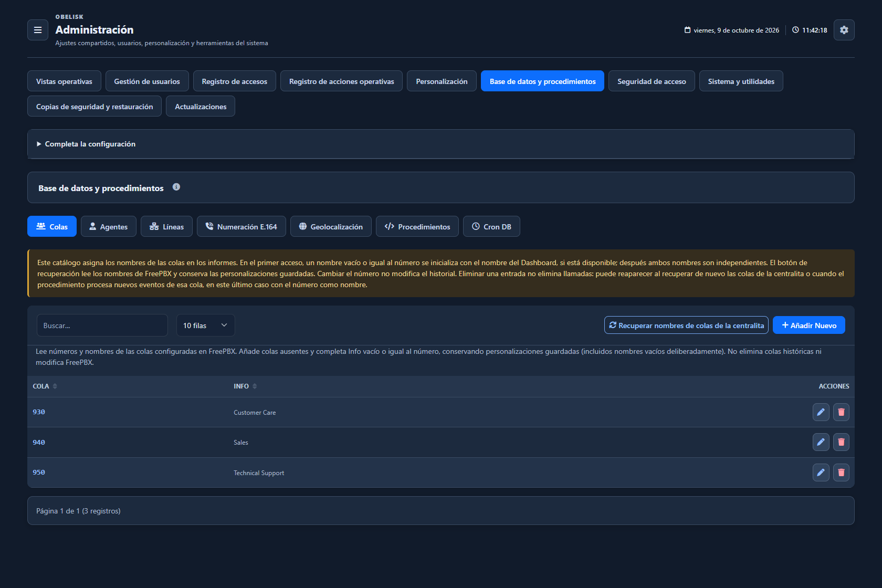Click queue number 930
Viewport: 882px width, 588px height.
click(39, 412)
